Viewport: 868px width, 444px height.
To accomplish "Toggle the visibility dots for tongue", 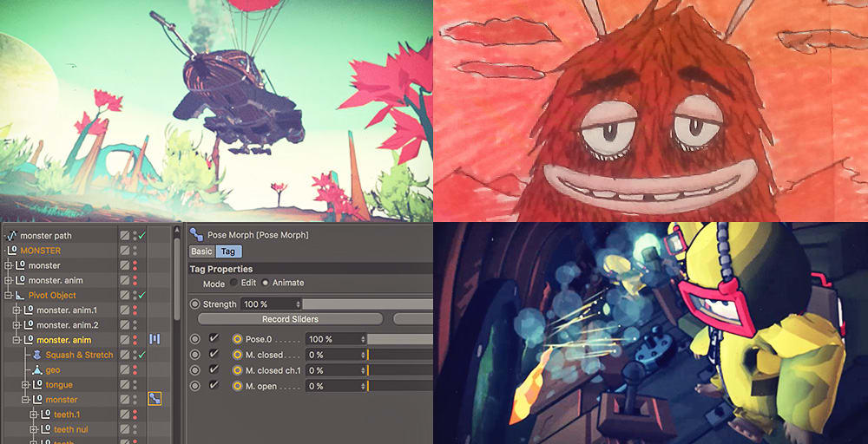I will 135,385.
